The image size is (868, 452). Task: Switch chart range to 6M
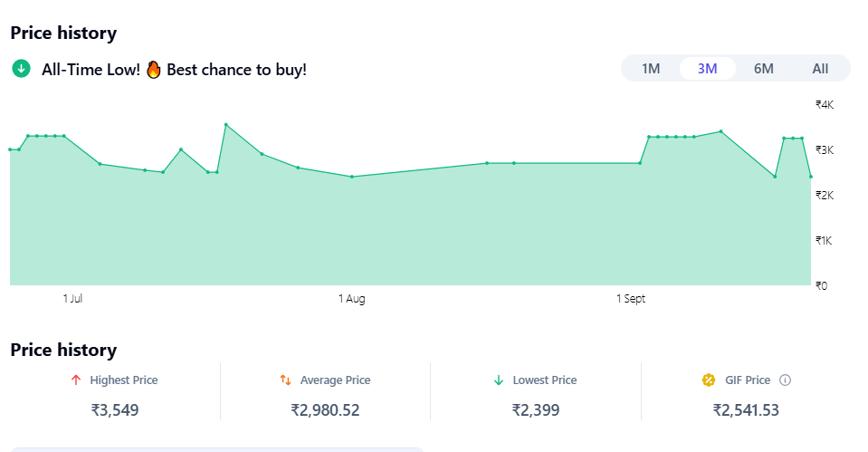coord(764,69)
